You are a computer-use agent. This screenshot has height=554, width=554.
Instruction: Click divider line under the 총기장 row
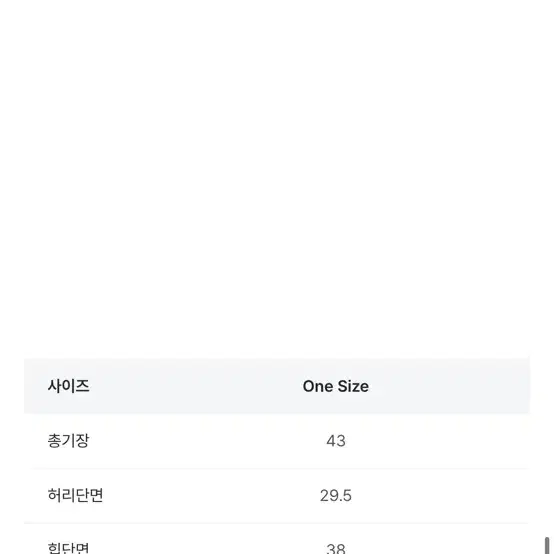tap(277, 468)
